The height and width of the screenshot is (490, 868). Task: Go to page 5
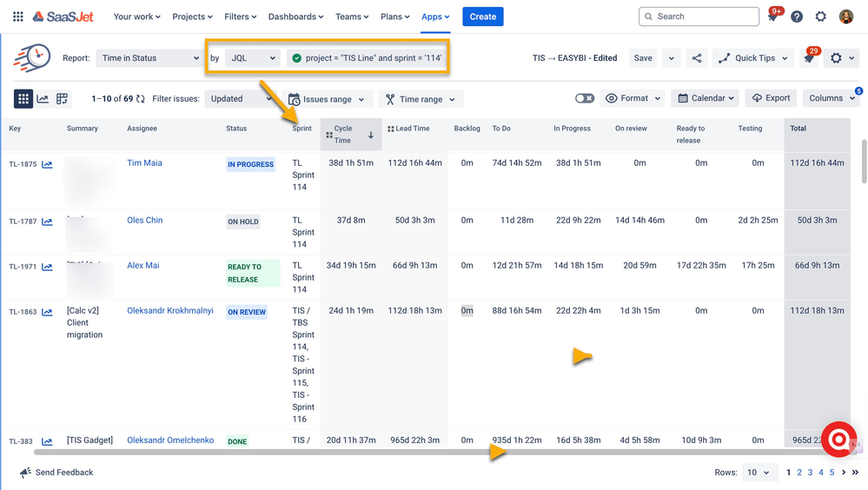pos(832,473)
